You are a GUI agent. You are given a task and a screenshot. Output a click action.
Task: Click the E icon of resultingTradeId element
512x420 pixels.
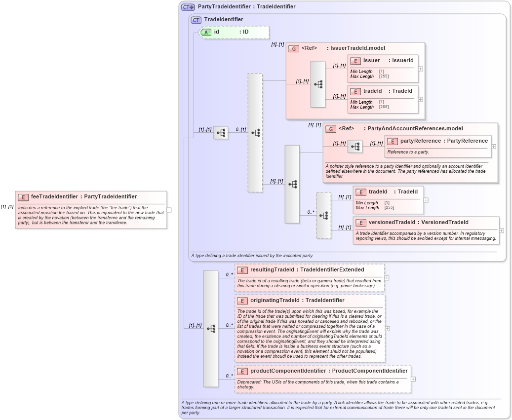click(x=242, y=270)
